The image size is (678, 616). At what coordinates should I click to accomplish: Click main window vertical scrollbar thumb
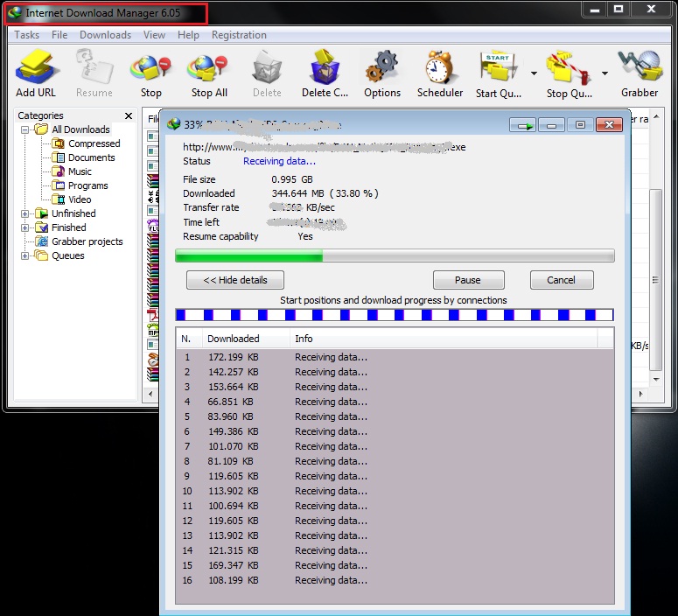click(655, 279)
